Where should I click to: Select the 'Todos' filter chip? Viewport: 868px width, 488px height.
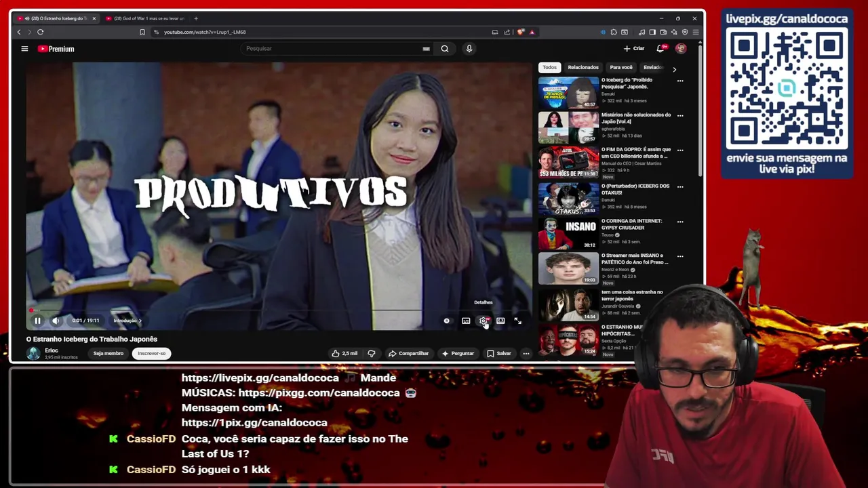(549, 68)
